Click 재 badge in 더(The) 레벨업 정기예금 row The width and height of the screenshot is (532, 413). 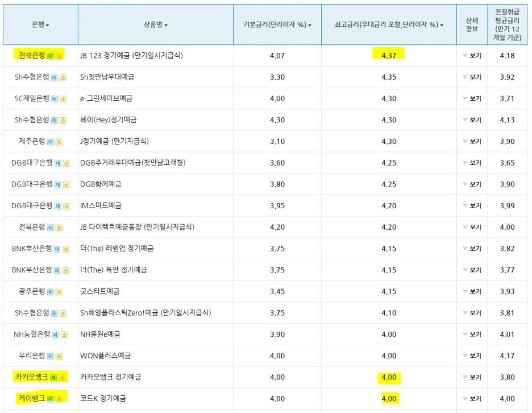pos(57,249)
